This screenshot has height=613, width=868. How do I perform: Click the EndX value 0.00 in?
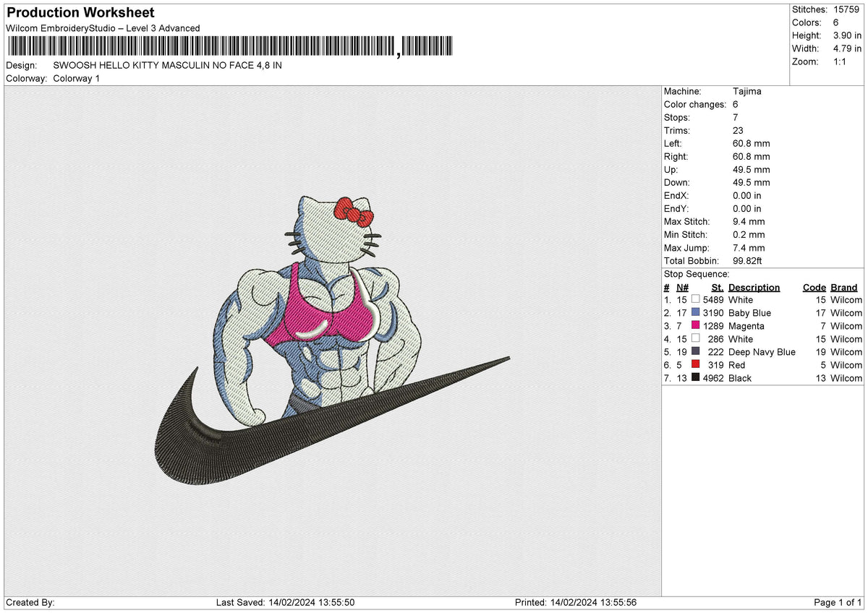tap(747, 195)
